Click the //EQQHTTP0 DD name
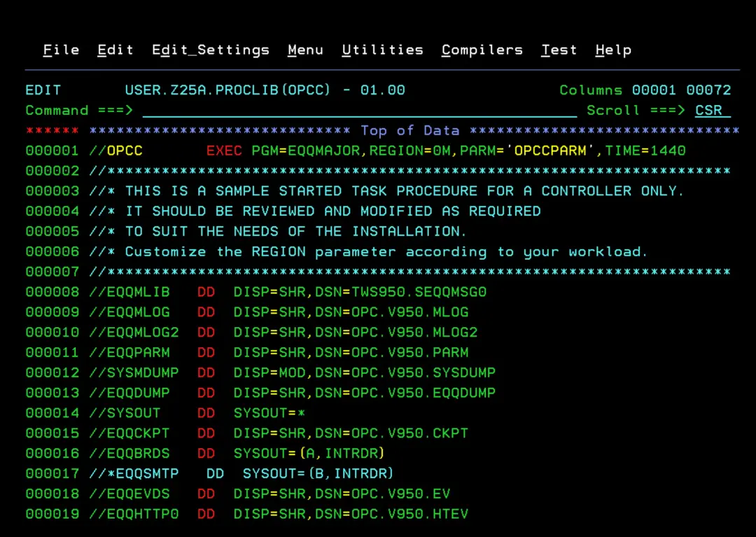Viewport: 756px width, 537px height. point(134,515)
